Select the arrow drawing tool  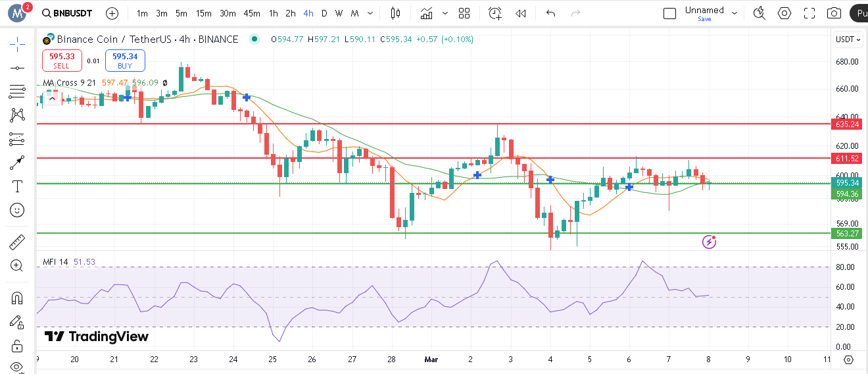pos(17,163)
